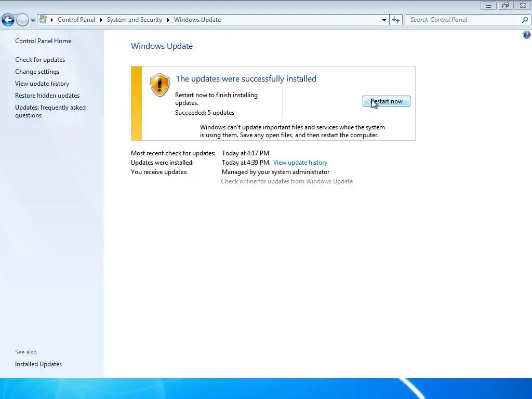Select the System and Security breadcrumb
This screenshot has height=399, width=532.
[x=135, y=20]
